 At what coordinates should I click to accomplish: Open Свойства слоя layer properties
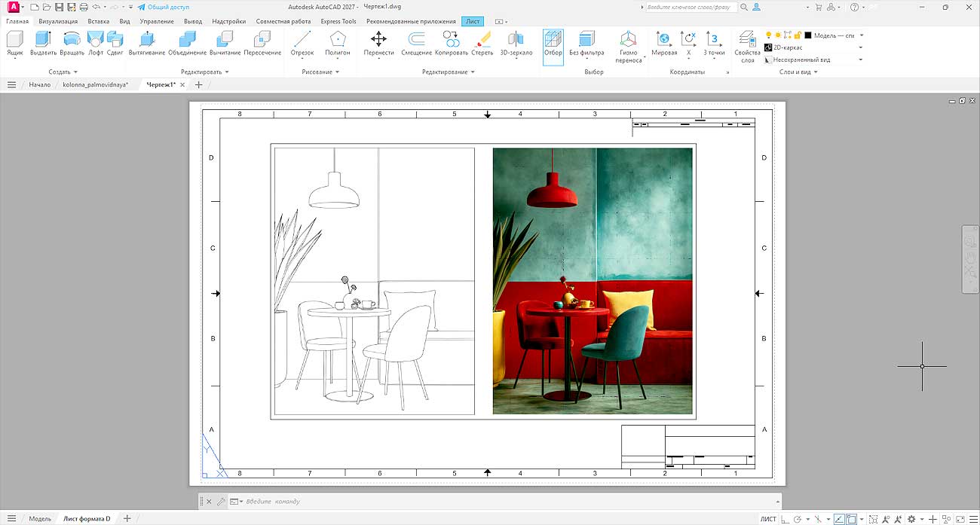(747, 47)
